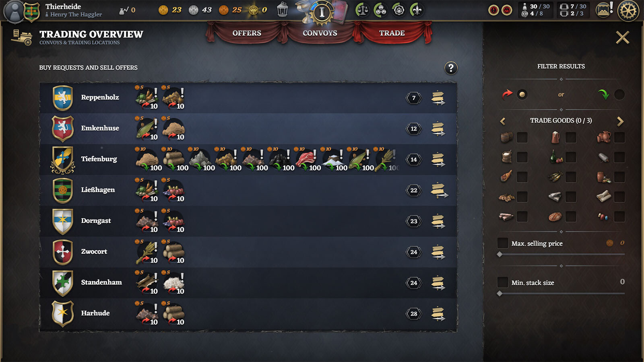
Task: Click the Emkenhuse coat of arms
Action: coord(63,129)
